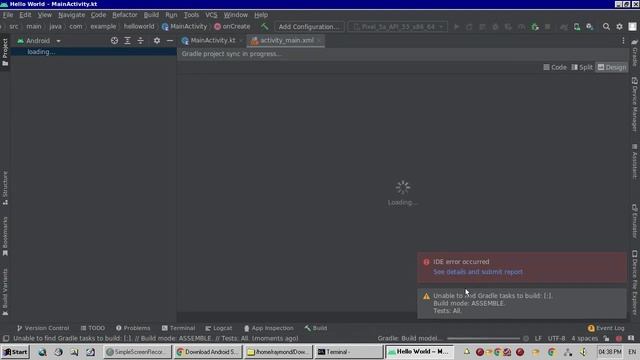Collapse all in Project panel
This screenshot has height=360, width=640.
coord(140,40)
